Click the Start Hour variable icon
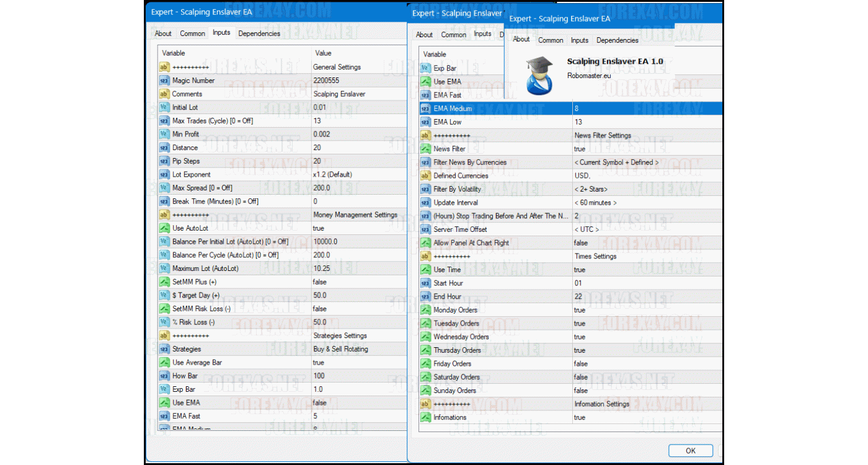 coord(425,283)
